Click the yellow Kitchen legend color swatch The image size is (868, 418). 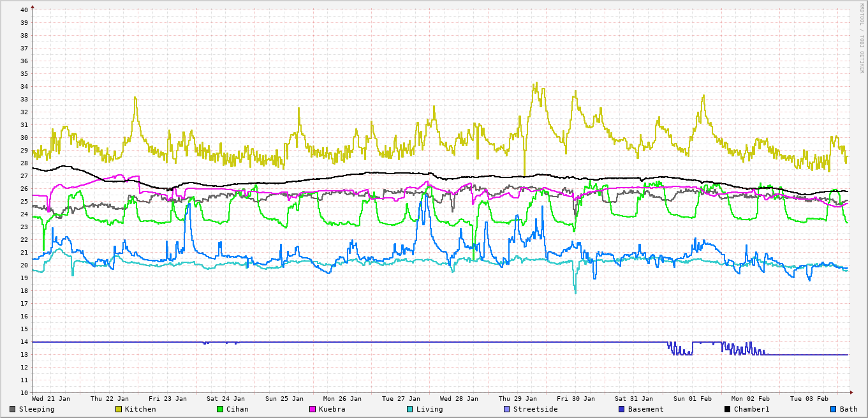click(x=119, y=409)
